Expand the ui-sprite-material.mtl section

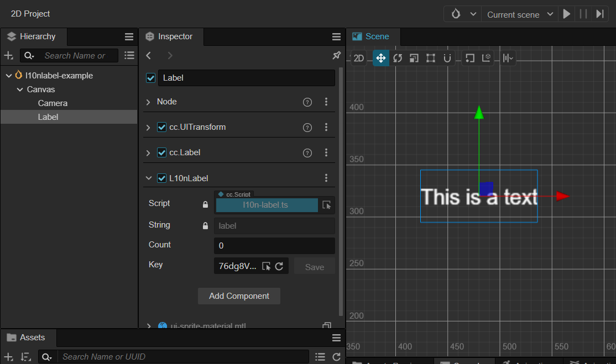point(149,326)
